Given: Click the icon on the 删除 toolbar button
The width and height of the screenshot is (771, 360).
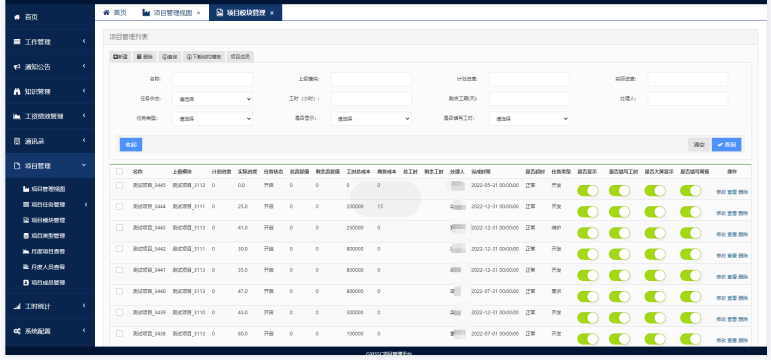Looking at the screenshot, I should pyautogui.click(x=139, y=57).
